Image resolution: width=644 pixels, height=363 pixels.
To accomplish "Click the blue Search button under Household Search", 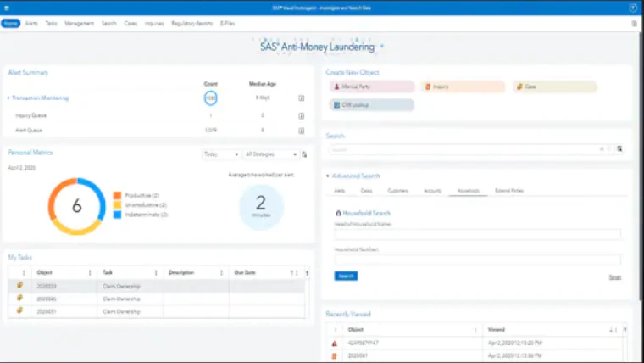I will [346, 276].
